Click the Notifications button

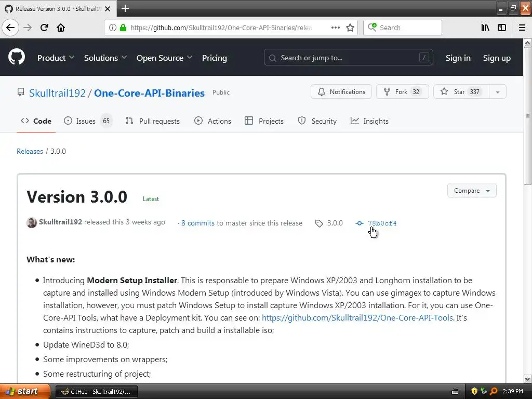coord(341,92)
